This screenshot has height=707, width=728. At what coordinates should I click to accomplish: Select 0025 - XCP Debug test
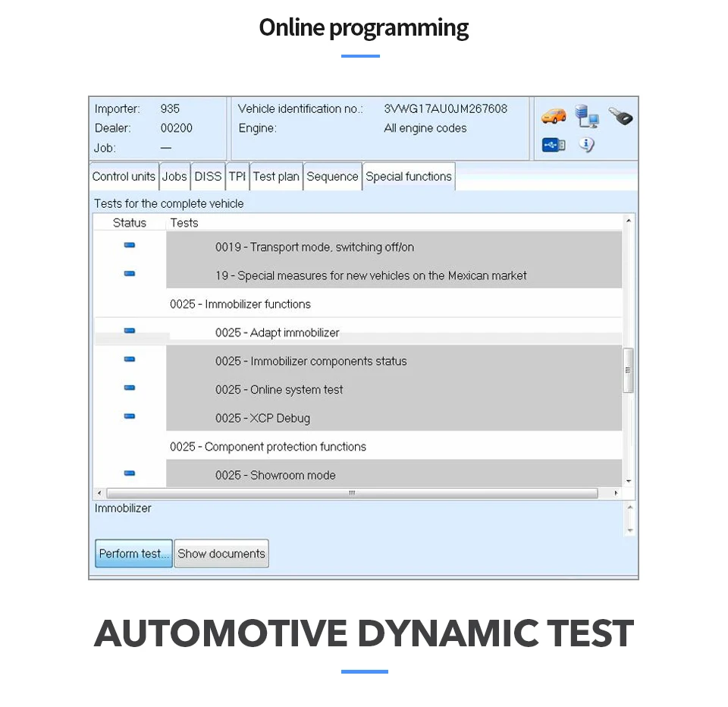pyautogui.click(x=394, y=418)
